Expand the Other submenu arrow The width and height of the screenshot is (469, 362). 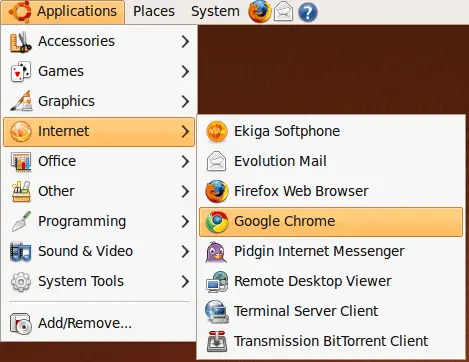(x=185, y=191)
